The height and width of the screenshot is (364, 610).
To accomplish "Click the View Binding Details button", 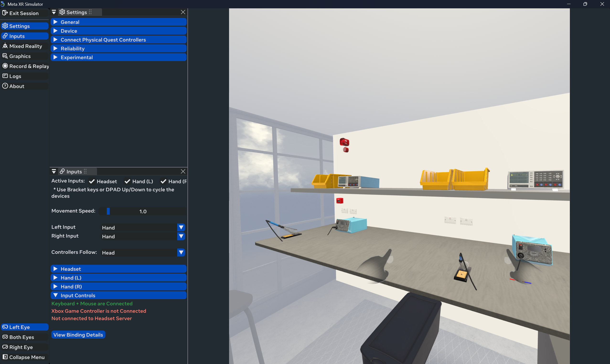I will coord(78,335).
